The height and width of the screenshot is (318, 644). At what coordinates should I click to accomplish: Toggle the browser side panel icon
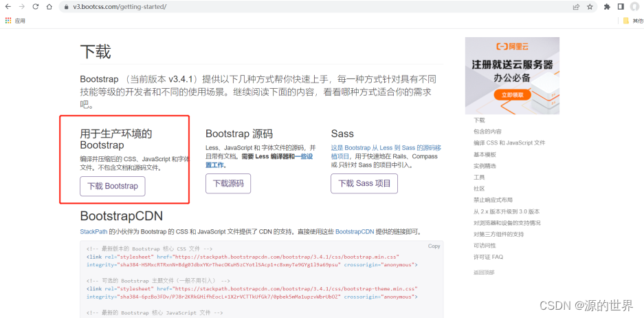click(621, 7)
